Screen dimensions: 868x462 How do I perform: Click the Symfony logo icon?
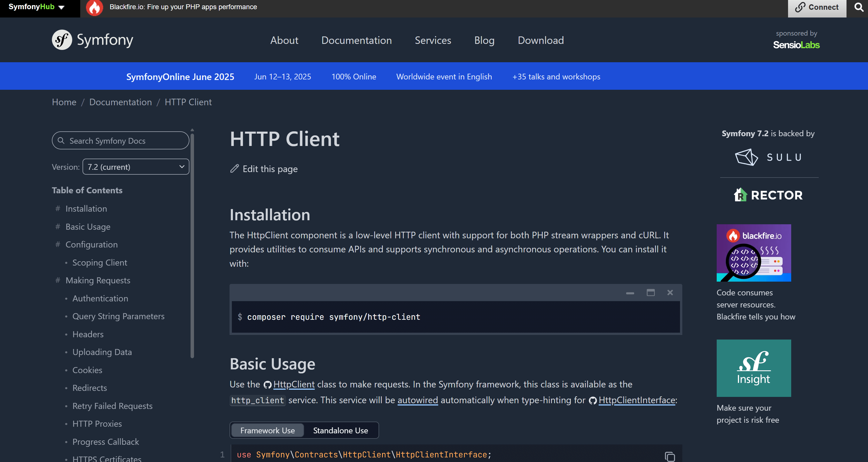pos(62,40)
